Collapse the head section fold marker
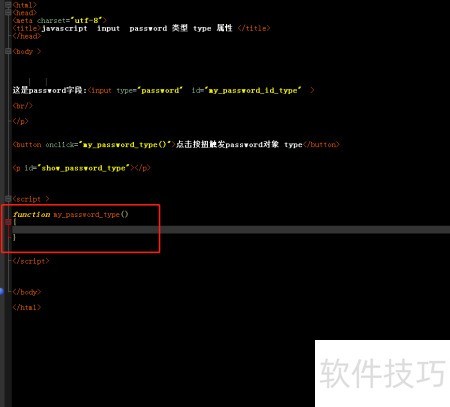 [8, 12]
